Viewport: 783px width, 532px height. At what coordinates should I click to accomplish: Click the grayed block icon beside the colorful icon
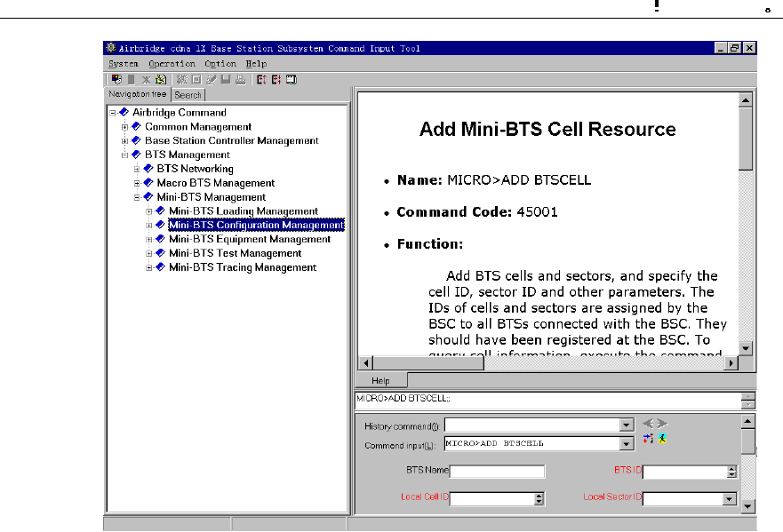point(132,79)
